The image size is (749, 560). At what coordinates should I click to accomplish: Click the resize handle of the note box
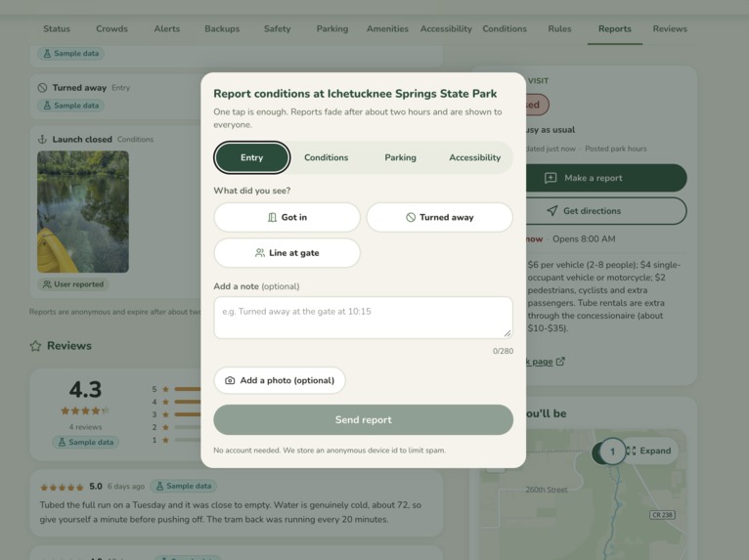coord(507,333)
